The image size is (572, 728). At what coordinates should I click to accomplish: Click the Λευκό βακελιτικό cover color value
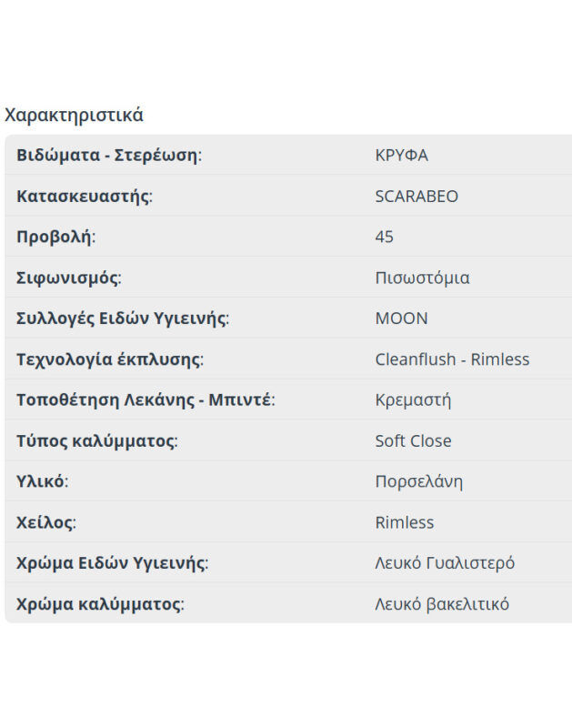(442, 604)
